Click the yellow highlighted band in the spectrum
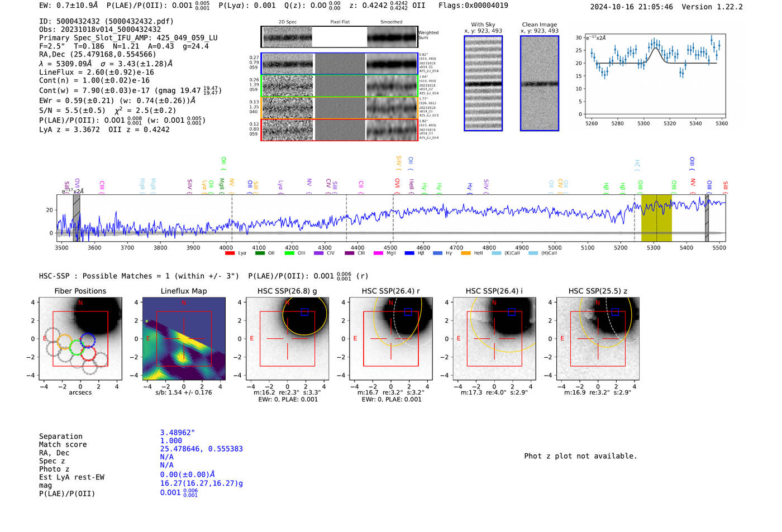Image resolution: width=782 pixels, height=532 pixels. pyautogui.click(x=656, y=218)
